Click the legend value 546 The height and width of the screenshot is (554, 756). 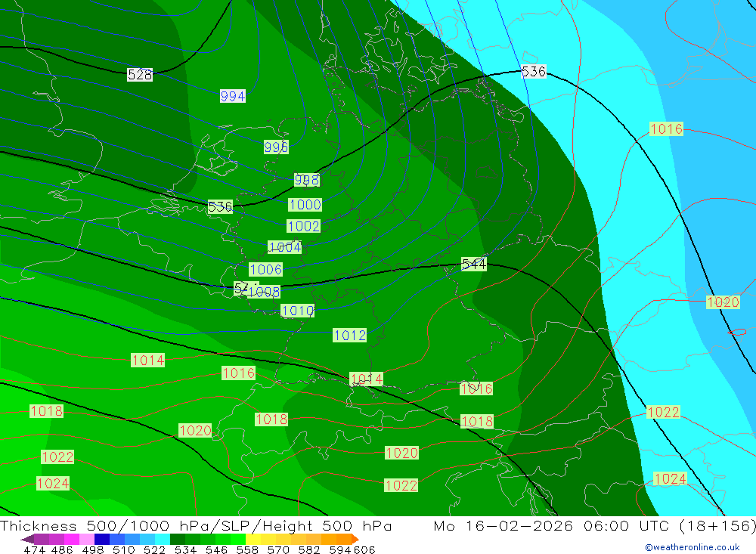pyautogui.click(x=216, y=550)
